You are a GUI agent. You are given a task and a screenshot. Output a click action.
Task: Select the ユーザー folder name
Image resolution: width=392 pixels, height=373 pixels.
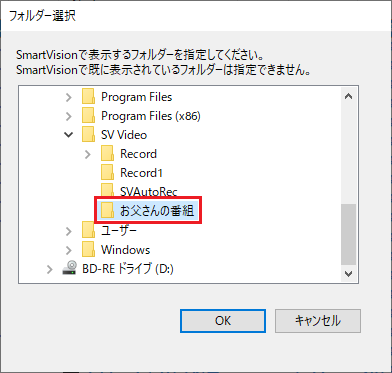119,230
